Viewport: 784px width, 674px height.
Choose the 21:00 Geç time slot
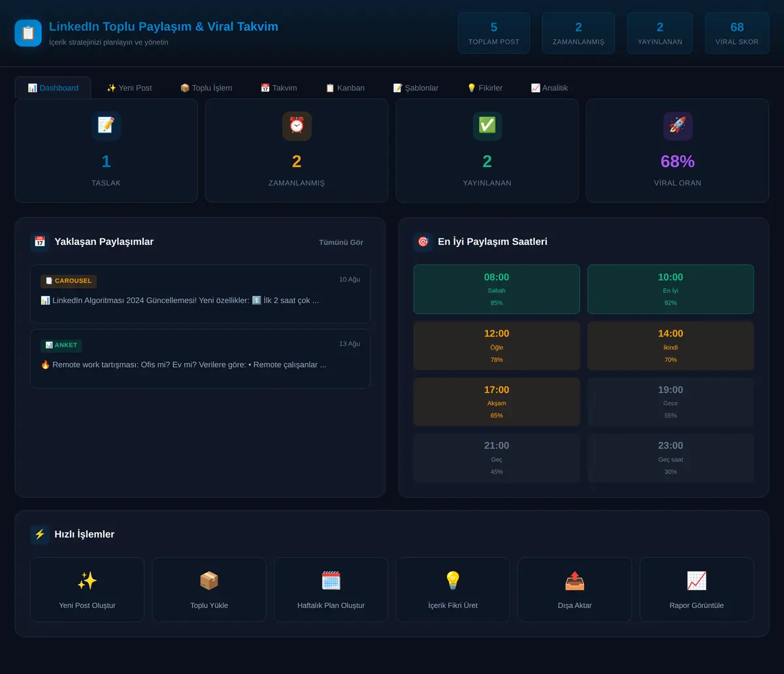pos(497,458)
